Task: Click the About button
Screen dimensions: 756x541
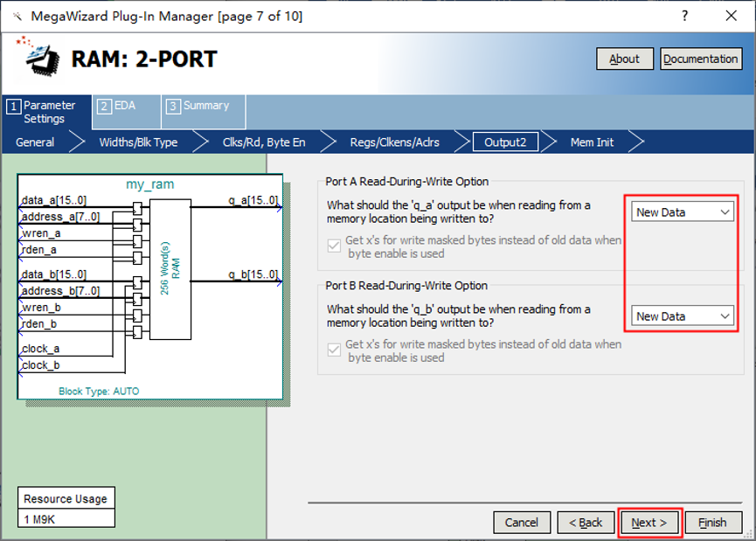Action: click(x=624, y=59)
